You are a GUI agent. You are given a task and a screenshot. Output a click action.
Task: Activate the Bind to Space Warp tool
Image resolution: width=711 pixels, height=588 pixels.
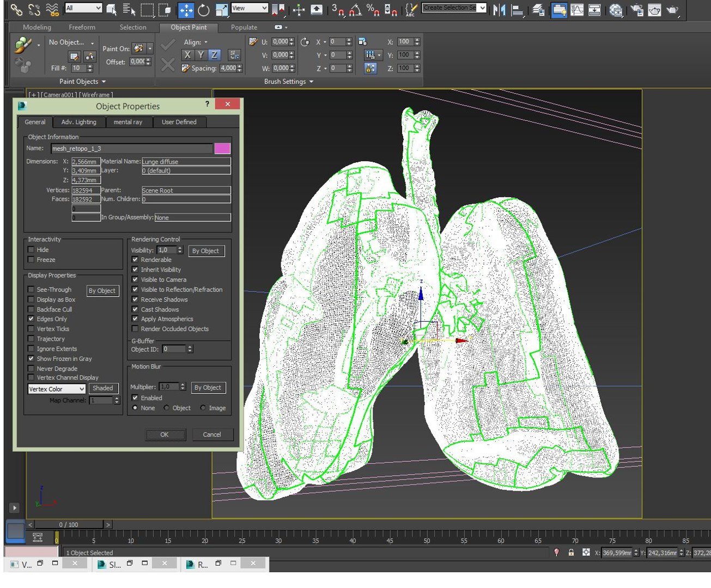click(x=52, y=9)
